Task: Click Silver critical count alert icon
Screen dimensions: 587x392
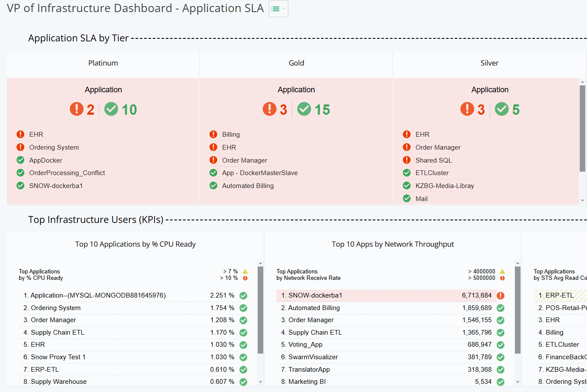Action: coord(467,109)
